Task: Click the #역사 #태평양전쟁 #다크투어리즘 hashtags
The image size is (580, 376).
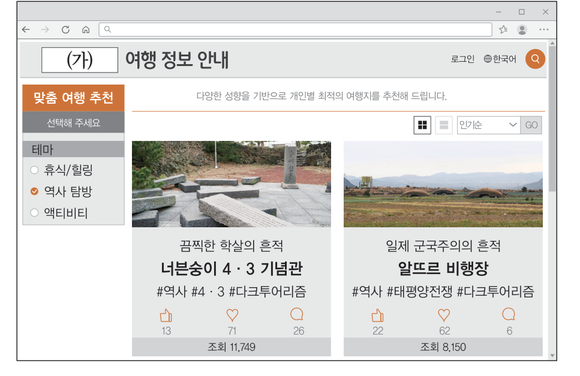Action: 443,292
